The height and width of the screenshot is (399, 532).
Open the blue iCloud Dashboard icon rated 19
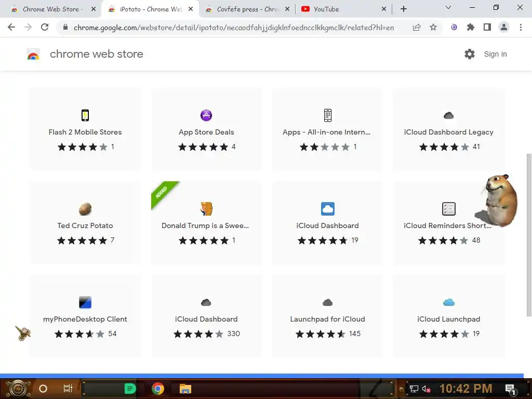click(x=327, y=209)
